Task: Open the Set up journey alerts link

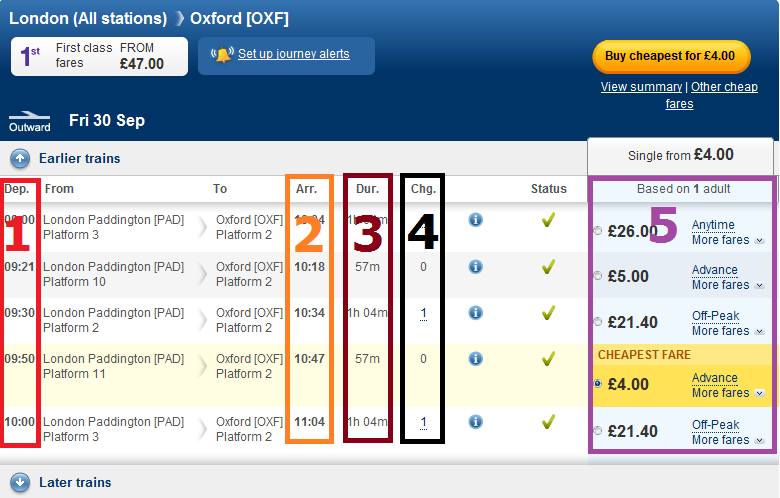Action: [293, 54]
